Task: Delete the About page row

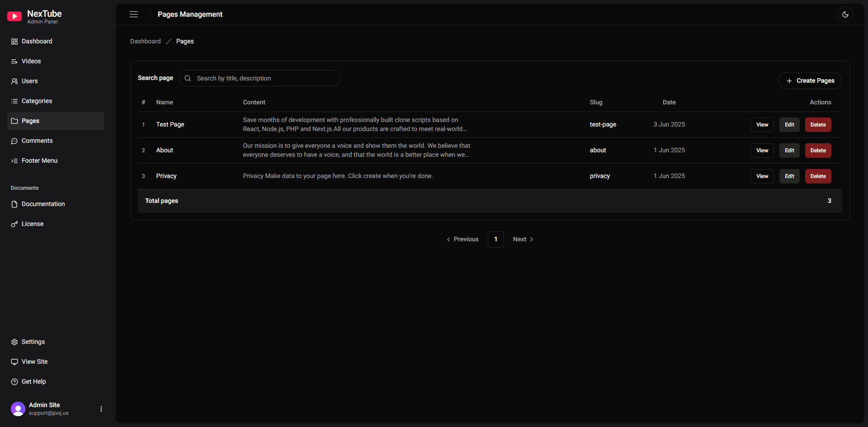Action: coord(818,150)
